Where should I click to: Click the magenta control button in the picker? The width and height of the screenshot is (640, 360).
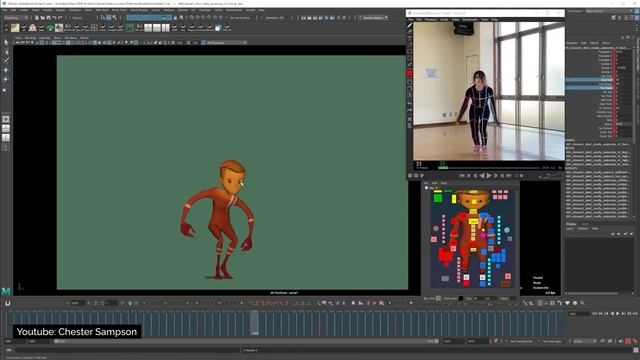coord(483,236)
